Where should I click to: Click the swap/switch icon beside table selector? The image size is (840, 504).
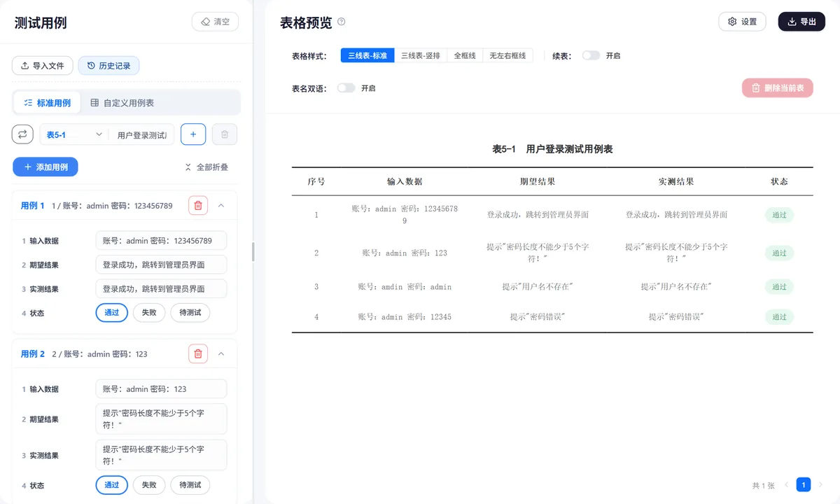tap(22, 134)
